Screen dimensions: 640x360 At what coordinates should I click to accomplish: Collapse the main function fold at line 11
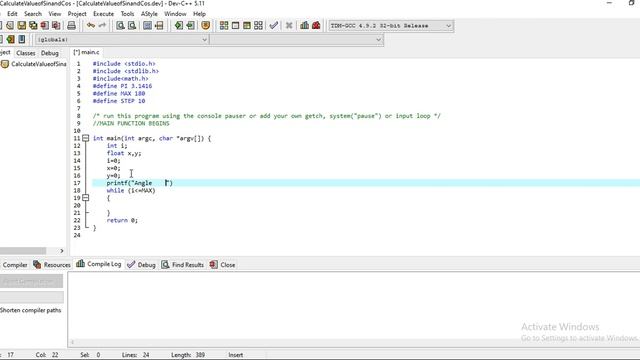(85, 138)
